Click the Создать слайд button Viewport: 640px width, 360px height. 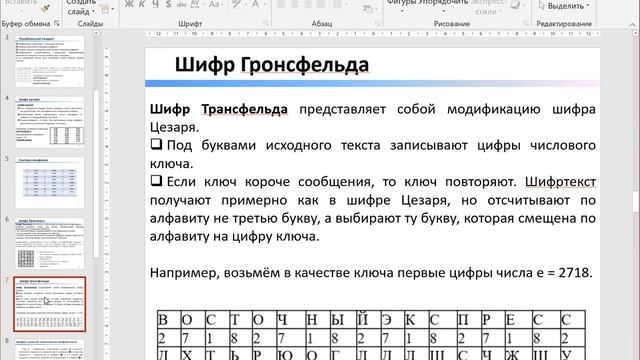tap(81, 8)
